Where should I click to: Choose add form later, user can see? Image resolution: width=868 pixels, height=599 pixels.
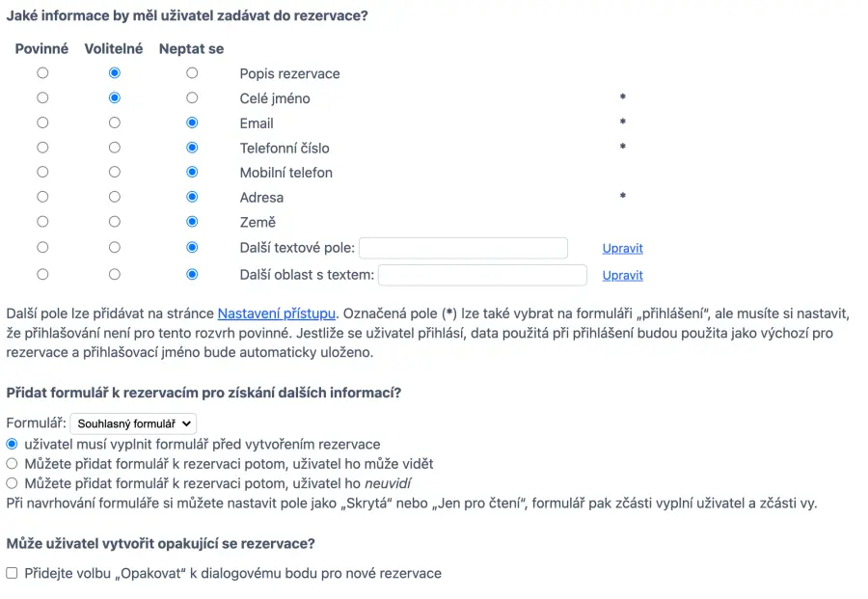click(13, 464)
